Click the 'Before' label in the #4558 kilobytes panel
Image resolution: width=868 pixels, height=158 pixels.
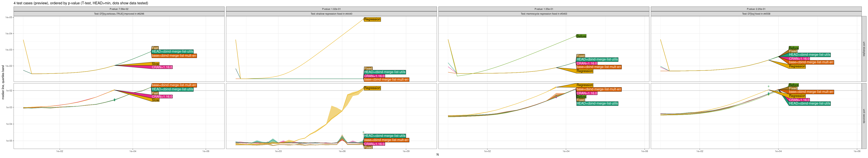794,48
